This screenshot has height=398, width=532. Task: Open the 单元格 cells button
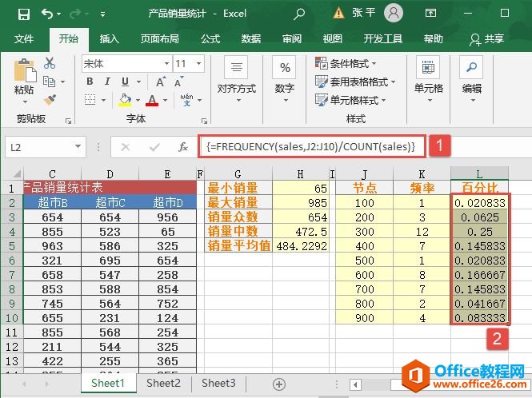[428, 78]
